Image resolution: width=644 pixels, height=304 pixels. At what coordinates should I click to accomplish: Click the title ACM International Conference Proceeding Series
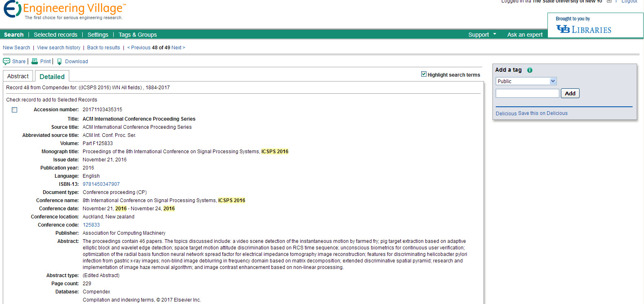pyautogui.click(x=139, y=119)
